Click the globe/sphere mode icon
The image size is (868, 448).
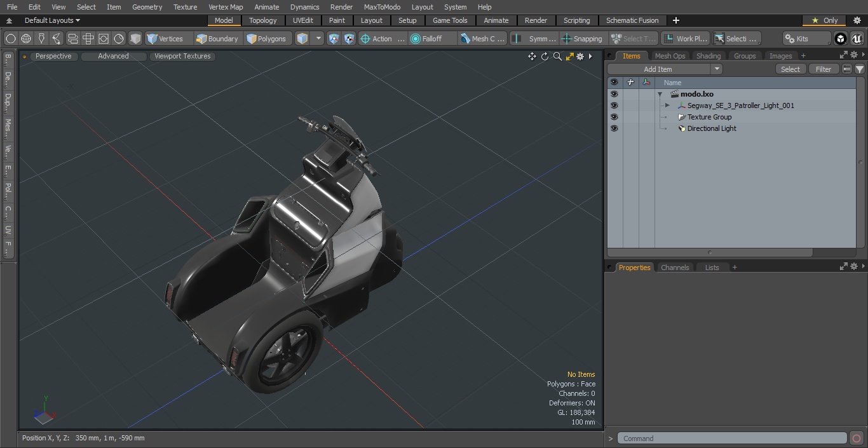point(26,39)
